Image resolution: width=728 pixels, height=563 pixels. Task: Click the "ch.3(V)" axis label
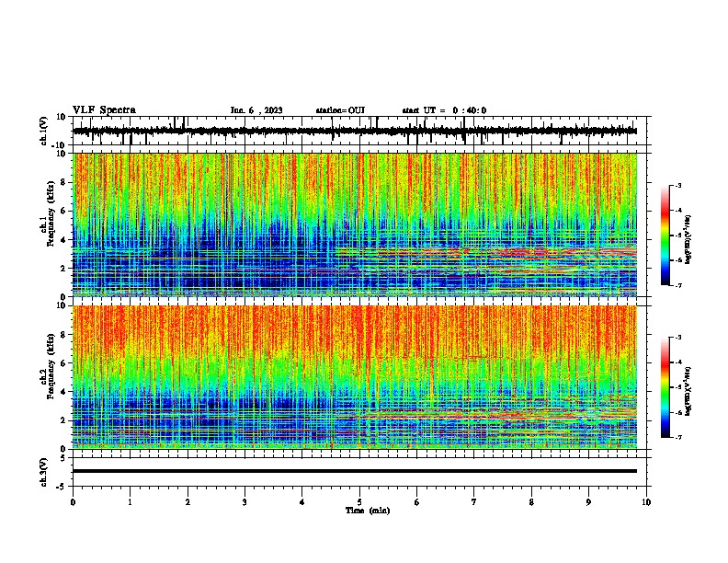pos(43,472)
